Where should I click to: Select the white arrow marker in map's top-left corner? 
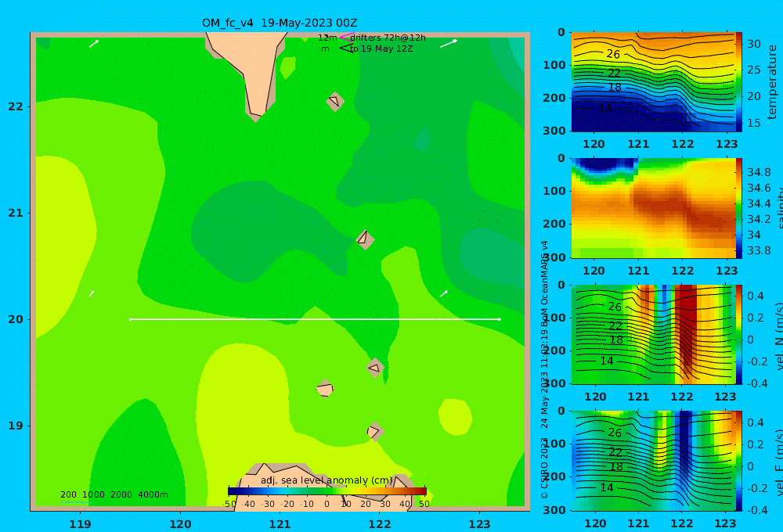coord(94,44)
